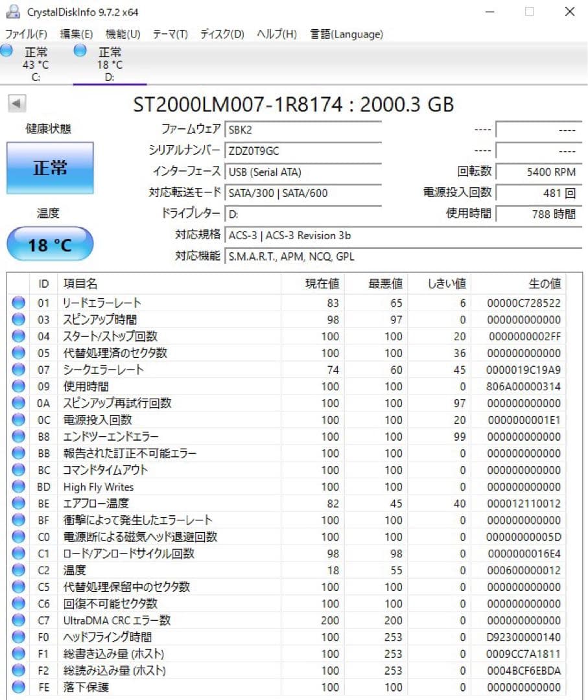This screenshot has width=588, height=700.
Task: Click the status dot beside 温度
Action: [19, 570]
